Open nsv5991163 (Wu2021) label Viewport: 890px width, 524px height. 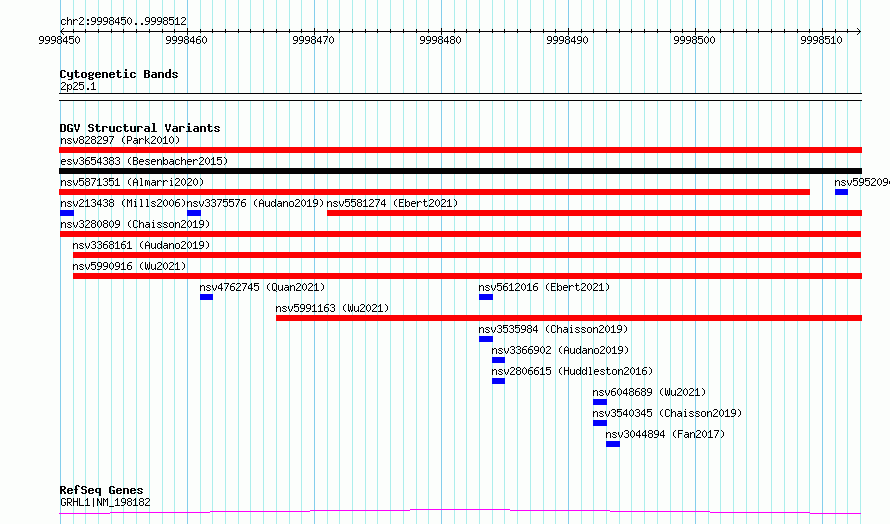point(333,308)
